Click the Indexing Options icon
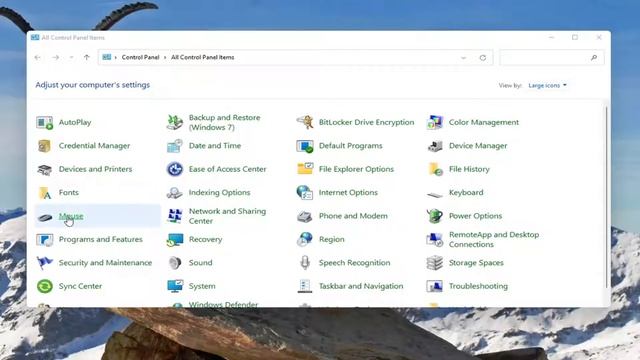640x360 pixels. tap(175, 193)
